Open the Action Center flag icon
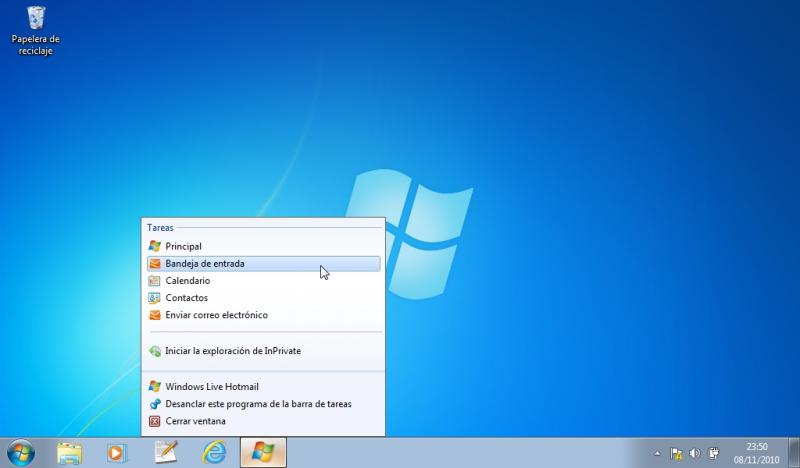 point(676,453)
